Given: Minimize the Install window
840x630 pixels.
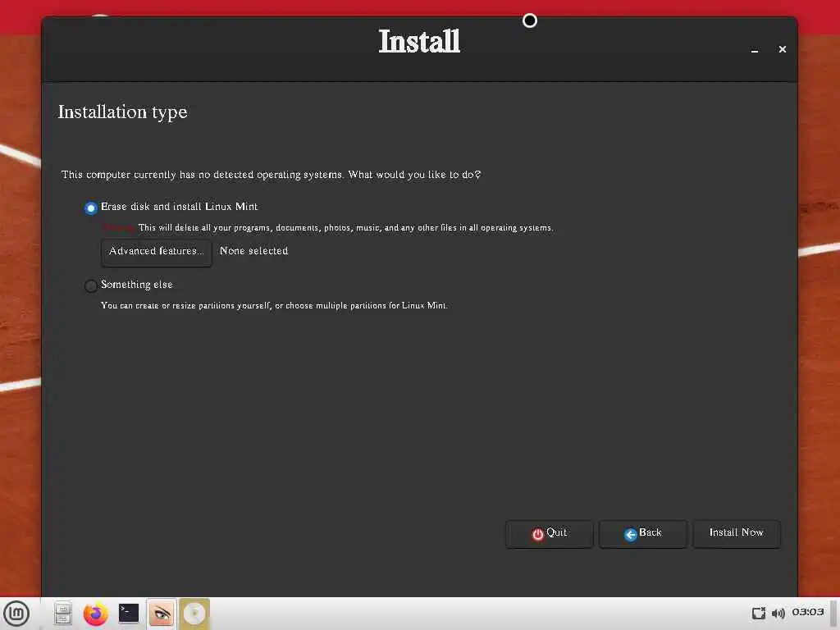Looking at the screenshot, I should (755, 50).
